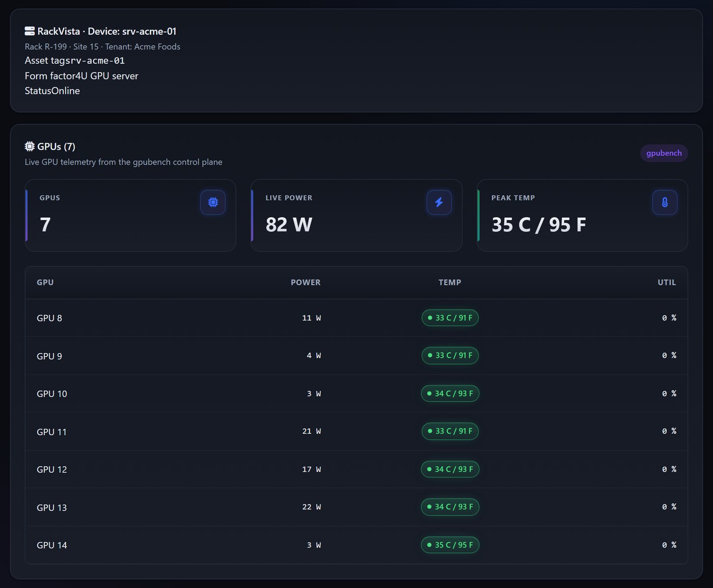Click the GPU 9 utilization value

click(x=669, y=356)
